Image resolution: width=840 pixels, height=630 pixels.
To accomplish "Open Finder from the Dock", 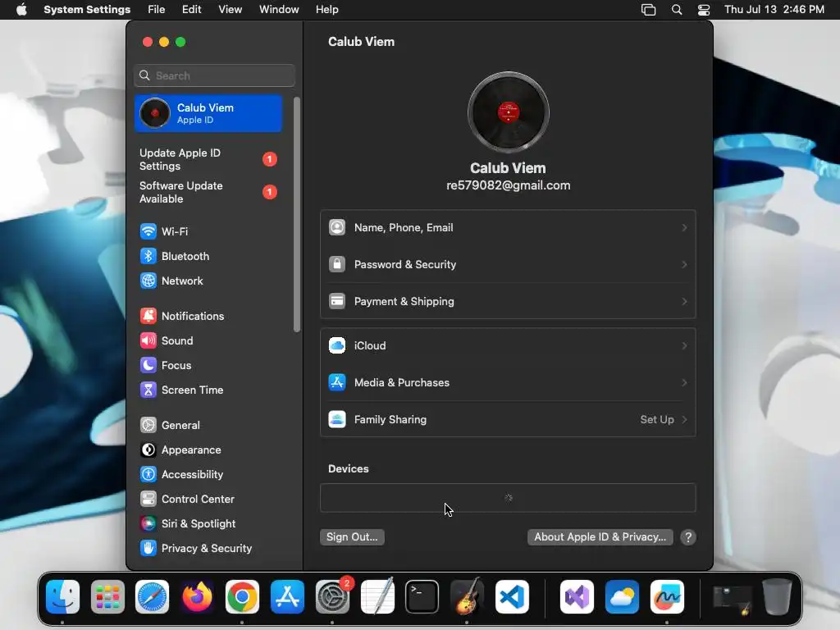I will click(62, 596).
